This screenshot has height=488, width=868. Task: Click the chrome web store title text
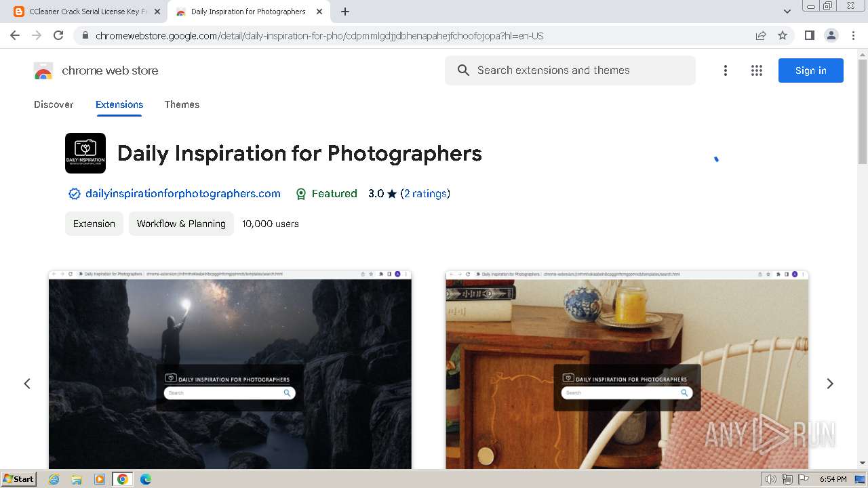pos(110,70)
